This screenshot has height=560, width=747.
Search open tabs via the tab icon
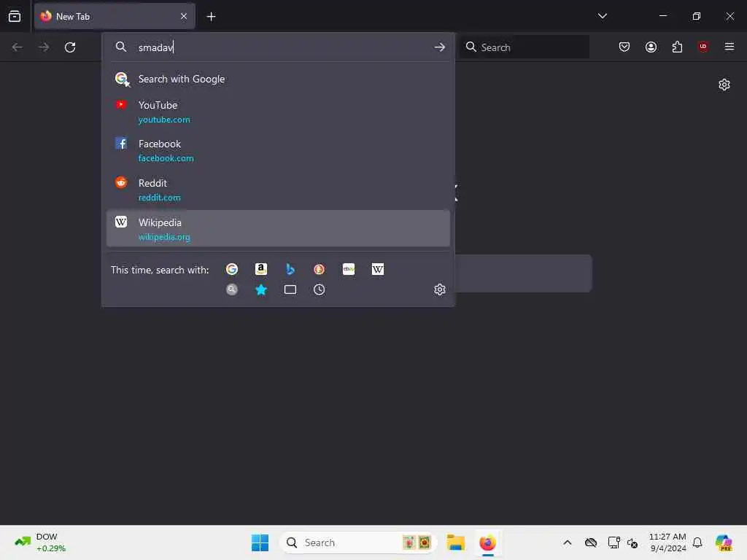(x=290, y=289)
